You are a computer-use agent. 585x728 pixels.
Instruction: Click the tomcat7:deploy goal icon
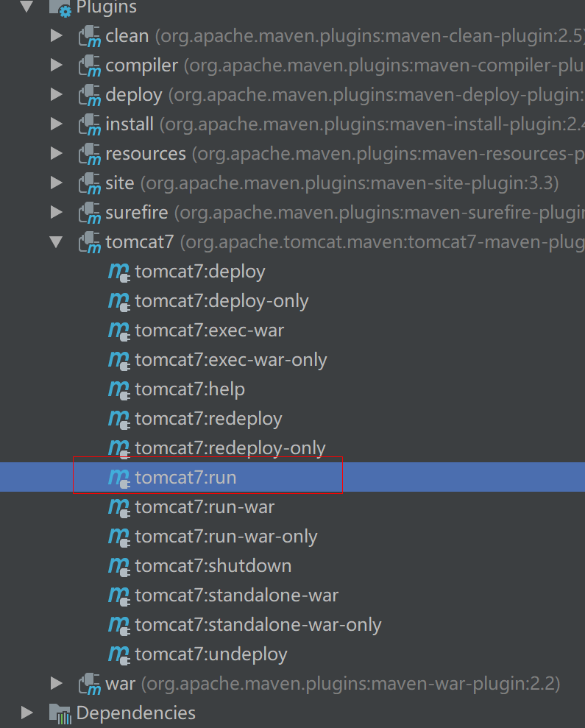[x=119, y=272]
